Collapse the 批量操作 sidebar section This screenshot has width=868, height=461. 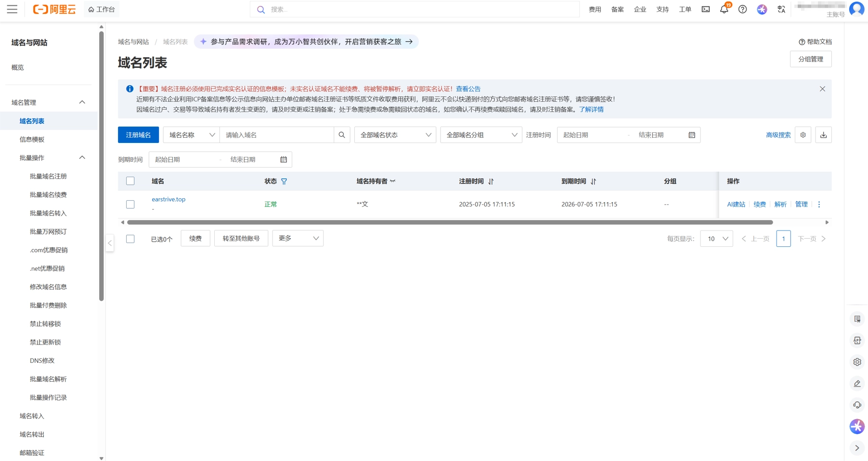[82, 158]
